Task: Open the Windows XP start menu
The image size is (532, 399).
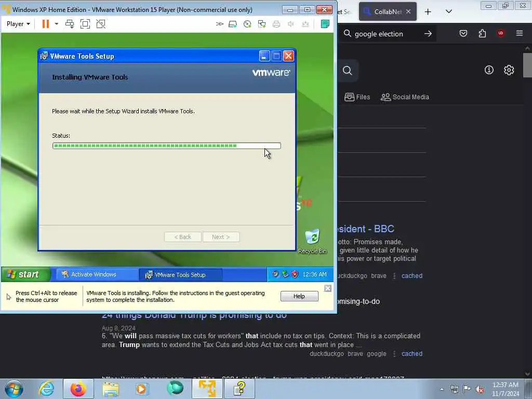Action: point(25,274)
